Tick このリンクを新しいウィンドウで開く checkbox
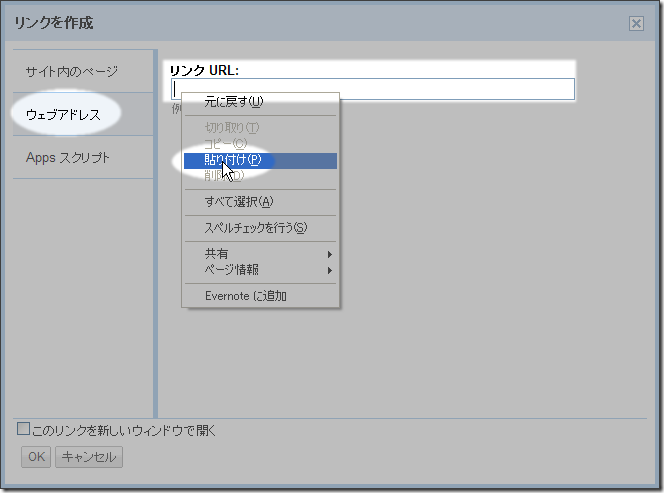Screen dimensions: 664x493 coord(23,429)
